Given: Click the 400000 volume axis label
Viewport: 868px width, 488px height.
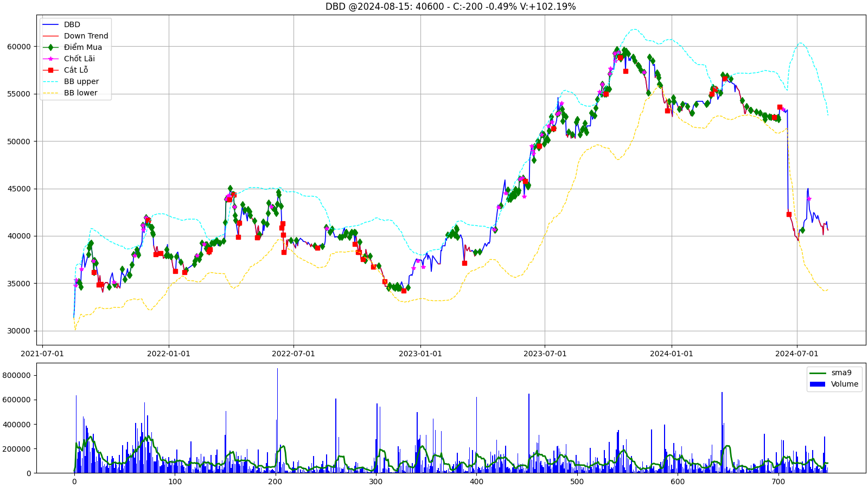Looking at the screenshot, I should [x=17, y=425].
